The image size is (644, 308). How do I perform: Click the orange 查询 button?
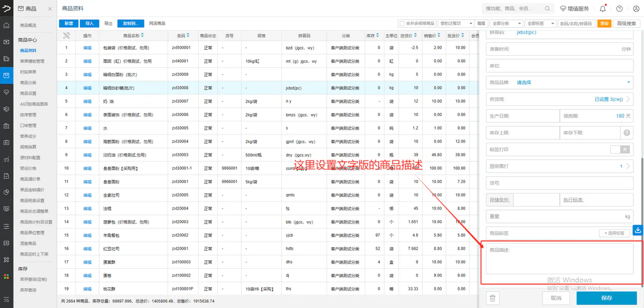click(x=604, y=24)
